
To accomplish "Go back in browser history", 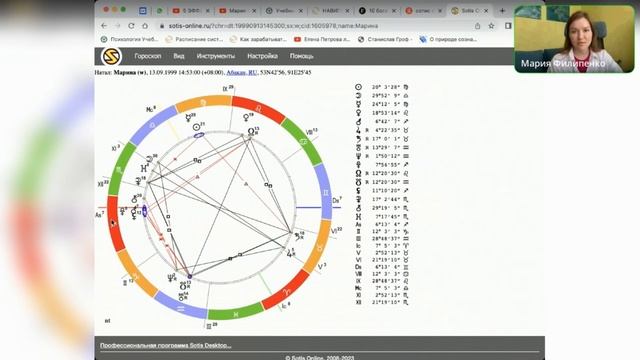I will click(104, 26).
